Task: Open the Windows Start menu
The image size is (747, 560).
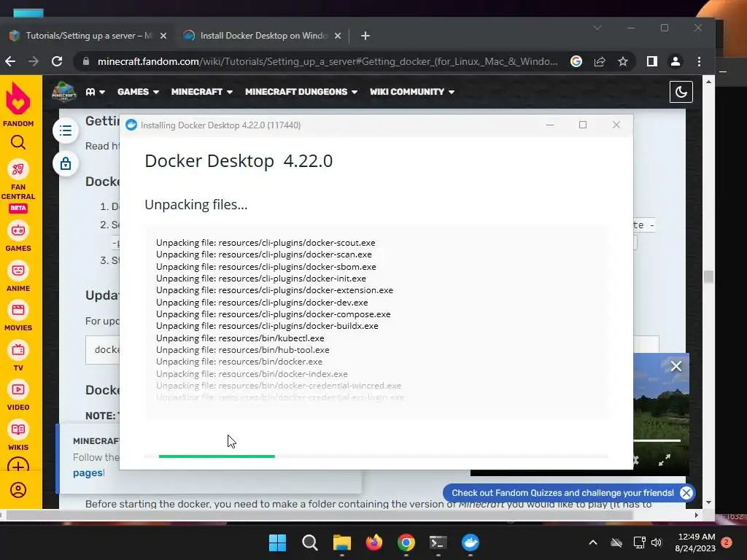Action: coord(277,542)
